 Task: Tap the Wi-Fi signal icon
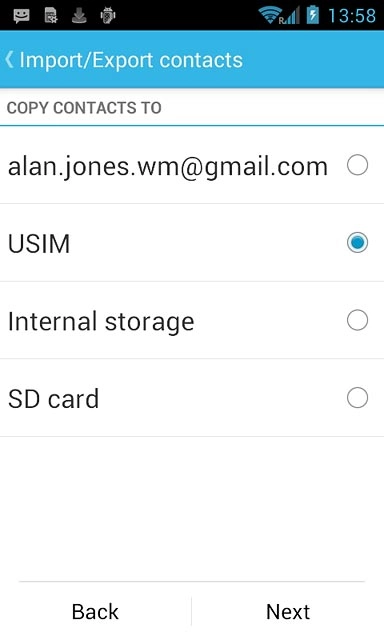coord(270,15)
